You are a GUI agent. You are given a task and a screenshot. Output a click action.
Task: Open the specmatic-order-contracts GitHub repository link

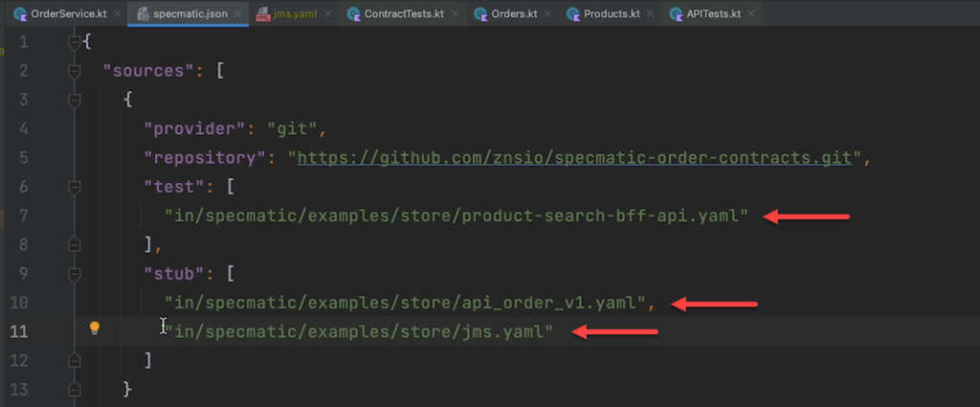click(573, 157)
